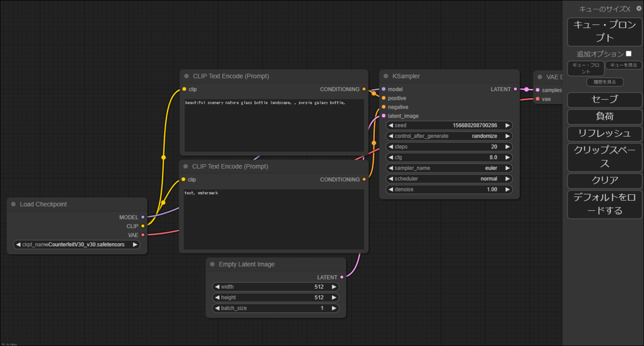Click the positive prompt text area
This screenshot has width=644, height=346.
tap(274, 125)
